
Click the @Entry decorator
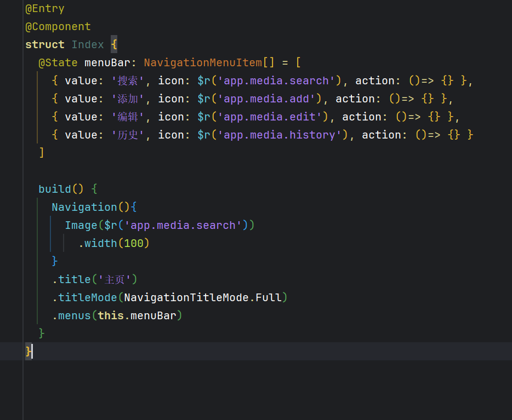[44, 9]
